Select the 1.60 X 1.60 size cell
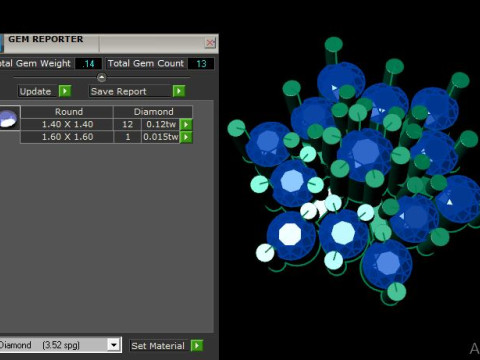 pos(67,137)
